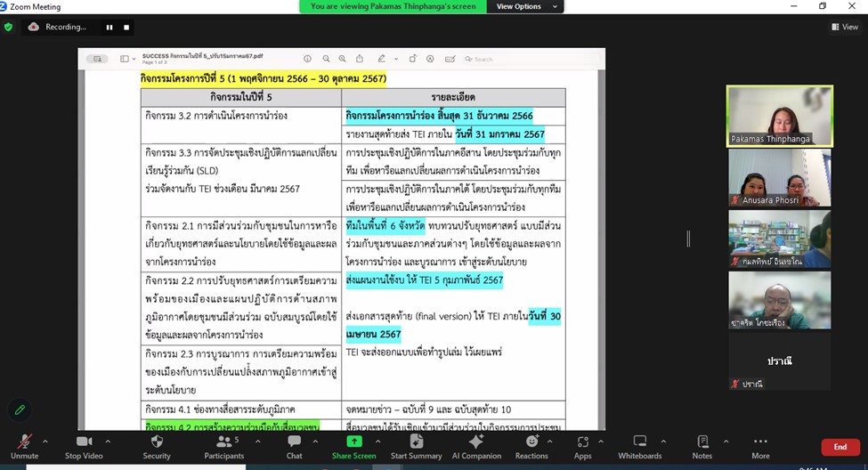Open the Participants panel

(223, 446)
